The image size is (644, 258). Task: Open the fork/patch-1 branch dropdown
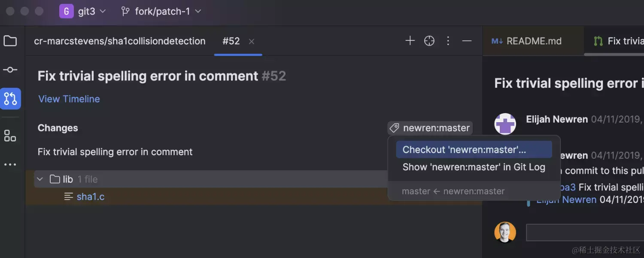161,11
